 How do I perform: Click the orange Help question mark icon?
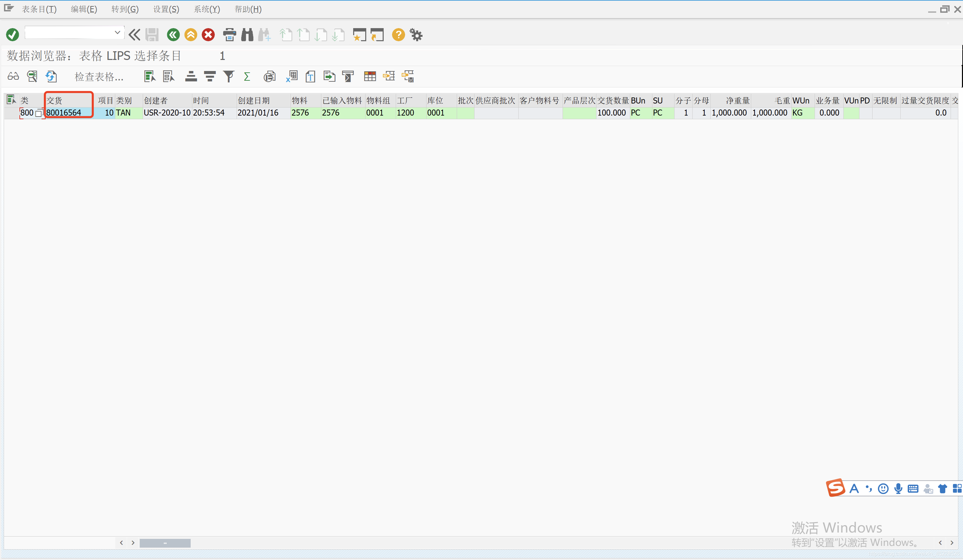(x=398, y=35)
